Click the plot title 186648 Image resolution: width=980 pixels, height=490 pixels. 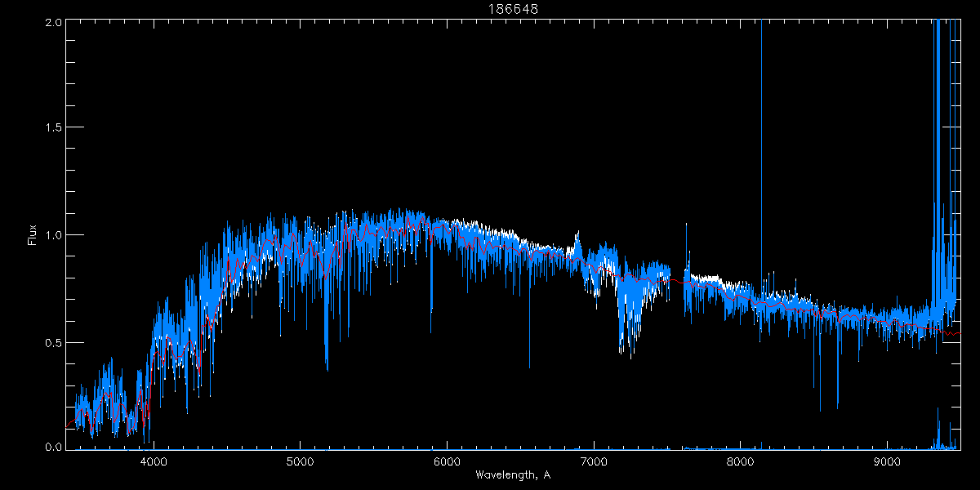pyautogui.click(x=513, y=9)
